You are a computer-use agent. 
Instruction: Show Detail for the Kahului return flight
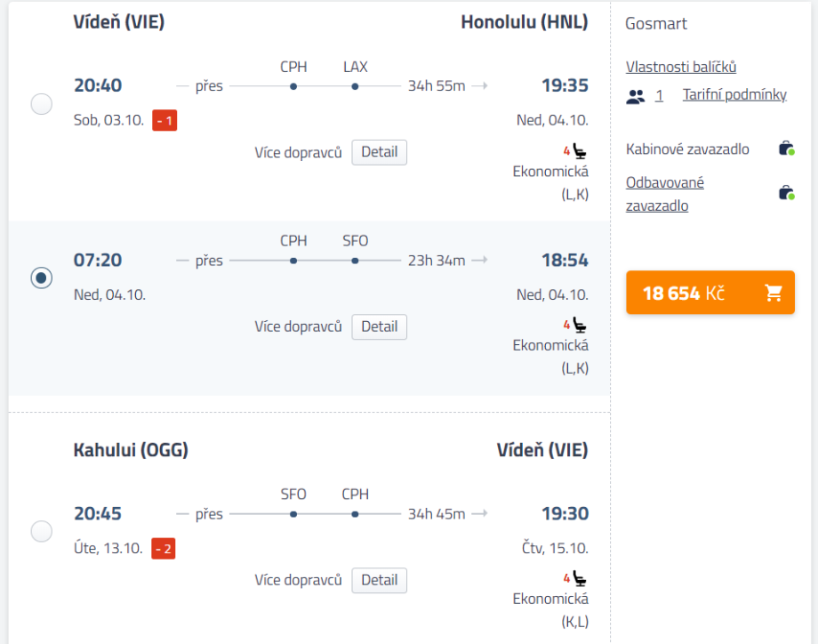click(x=379, y=580)
